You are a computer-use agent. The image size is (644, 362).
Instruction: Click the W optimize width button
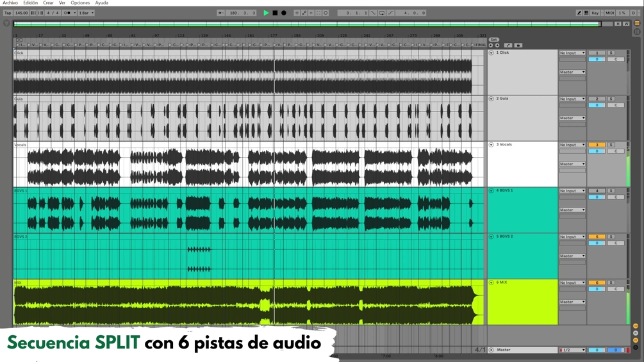point(626,24)
